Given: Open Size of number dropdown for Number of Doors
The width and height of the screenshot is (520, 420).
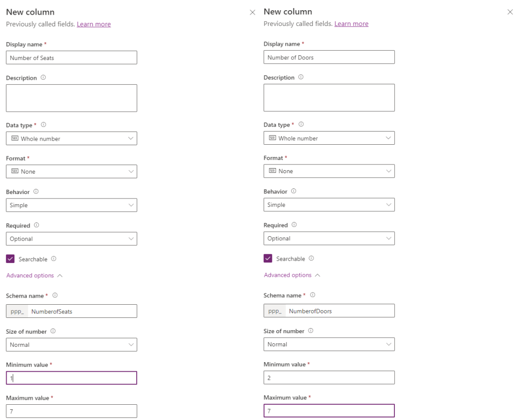Looking at the screenshot, I should pyautogui.click(x=329, y=344).
